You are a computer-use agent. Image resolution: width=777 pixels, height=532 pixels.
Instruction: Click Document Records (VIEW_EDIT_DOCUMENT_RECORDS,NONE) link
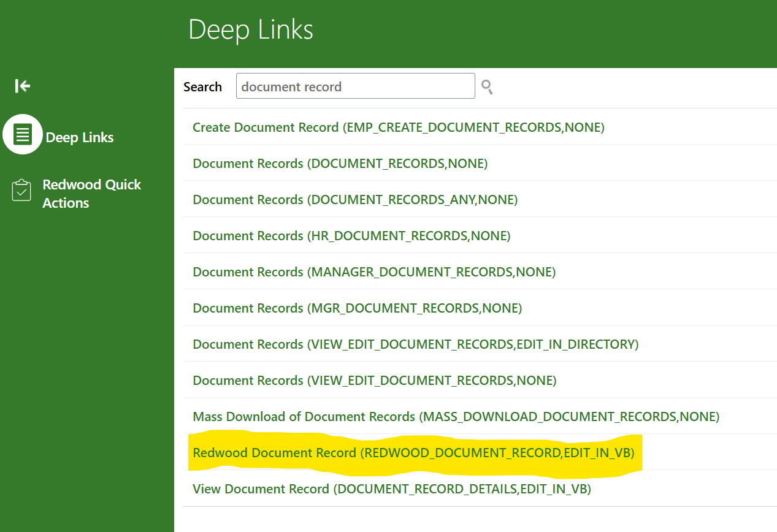point(374,380)
